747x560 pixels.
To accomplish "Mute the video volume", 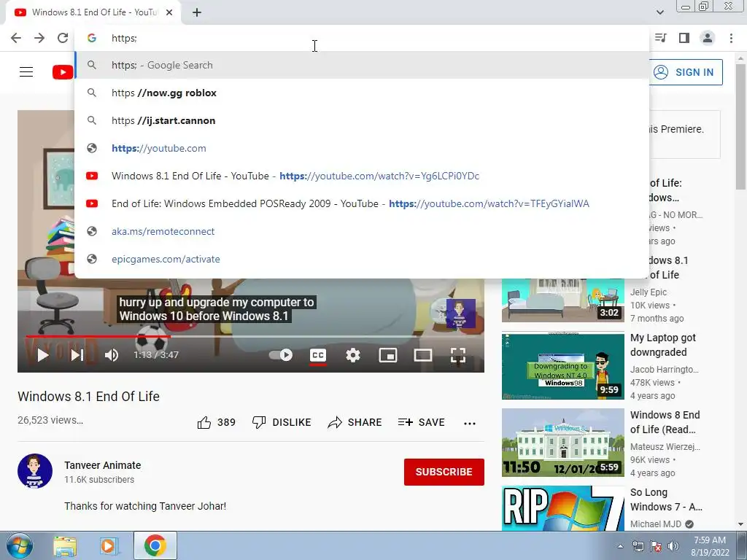I will click(112, 355).
